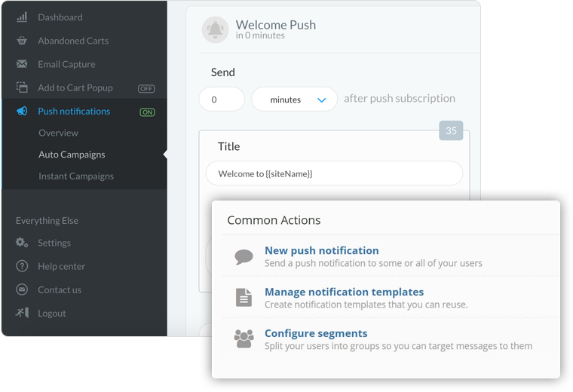Open the minutes time unit dropdown
573x392 pixels.
pos(294,100)
